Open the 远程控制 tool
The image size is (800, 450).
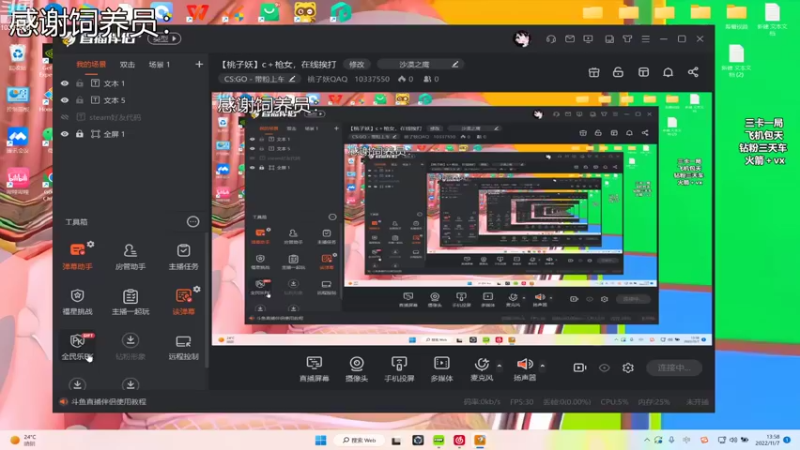click(x=183, y=346)
